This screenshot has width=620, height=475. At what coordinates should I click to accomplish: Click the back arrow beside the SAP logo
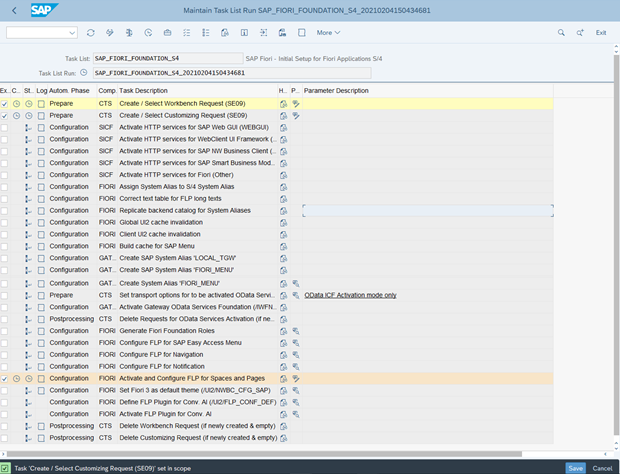[x=14, y=11]
